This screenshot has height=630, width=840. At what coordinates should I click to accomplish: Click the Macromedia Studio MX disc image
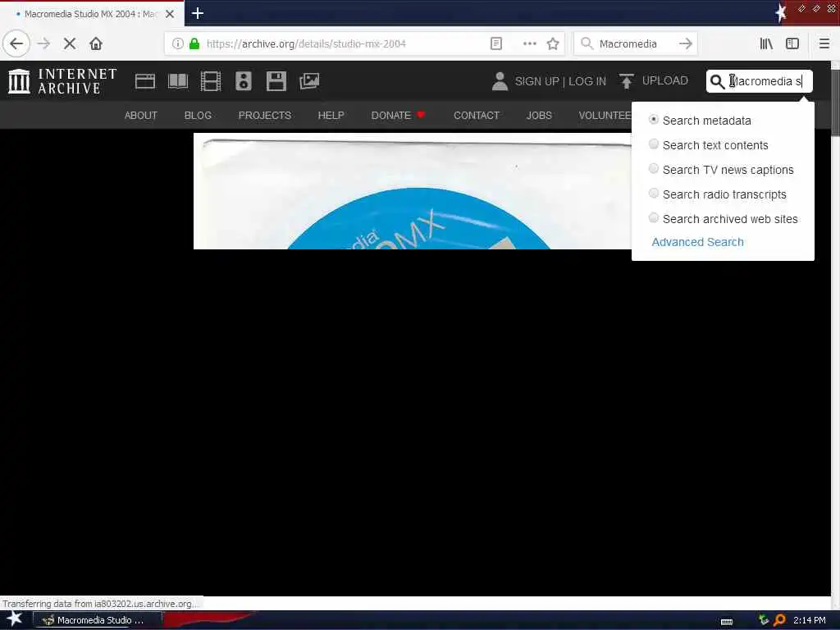(413, 191)
